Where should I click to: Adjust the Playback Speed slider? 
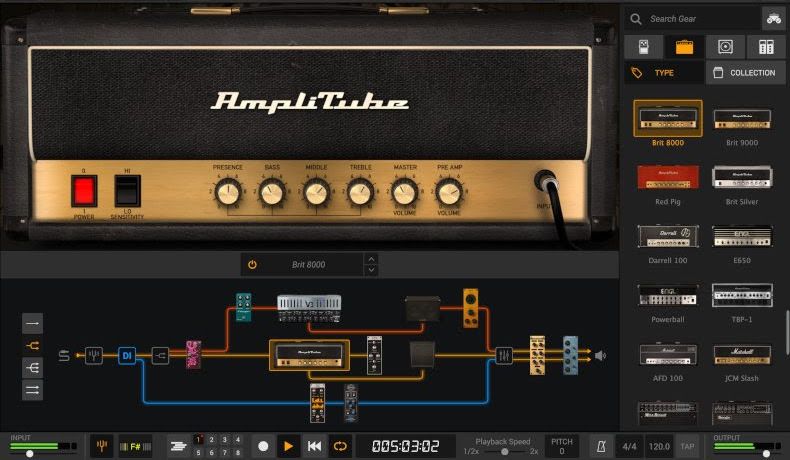504,451
